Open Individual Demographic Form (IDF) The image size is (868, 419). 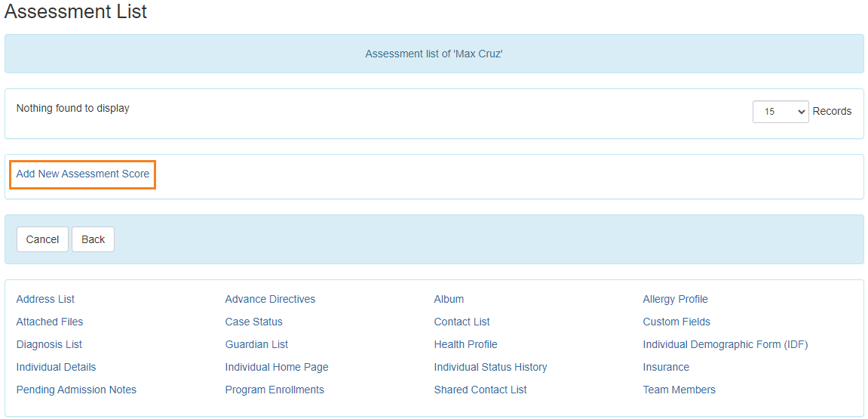(x=725, y=344)
